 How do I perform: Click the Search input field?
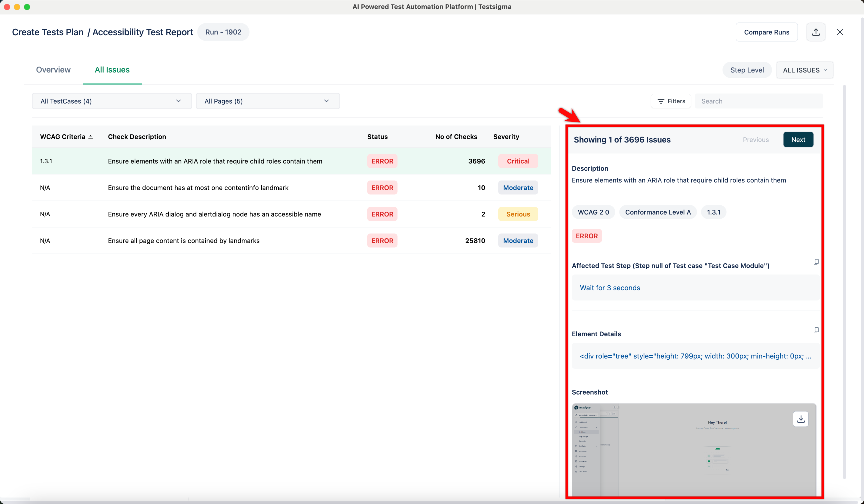click(758, 101)
